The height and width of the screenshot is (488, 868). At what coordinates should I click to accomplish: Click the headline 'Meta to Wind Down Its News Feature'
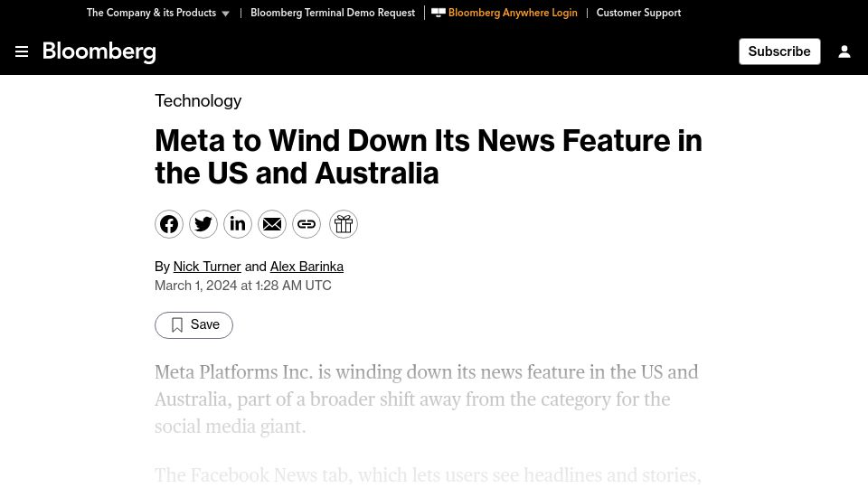pos(429,156)
